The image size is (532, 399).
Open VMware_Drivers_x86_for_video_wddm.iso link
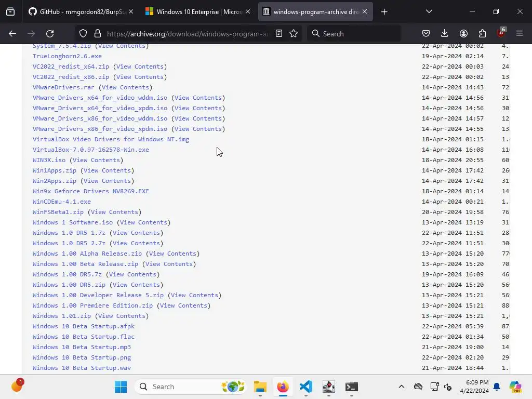(100, 118)
